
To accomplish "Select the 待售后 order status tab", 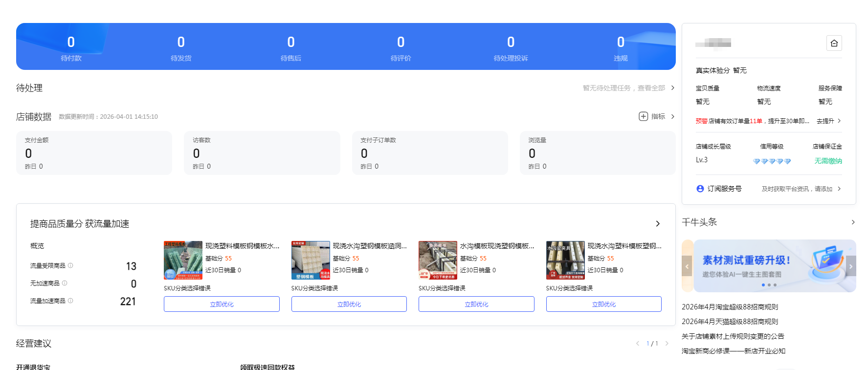I will [291, 48].
